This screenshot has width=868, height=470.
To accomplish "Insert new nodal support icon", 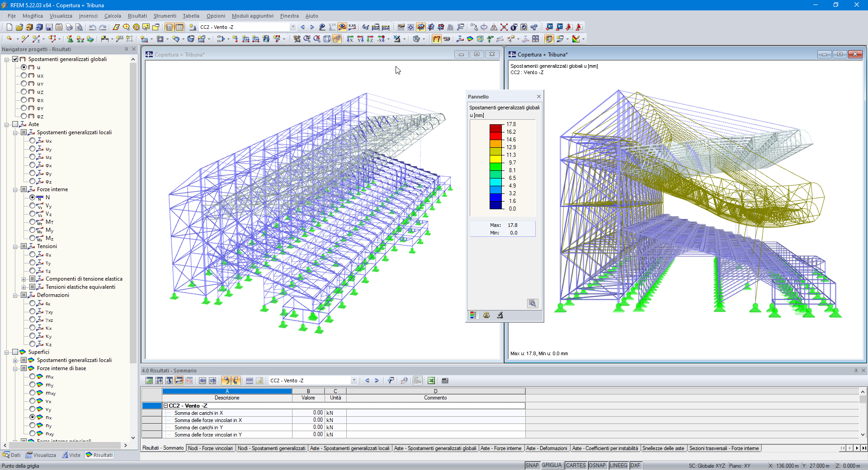I will coord(70,39).
